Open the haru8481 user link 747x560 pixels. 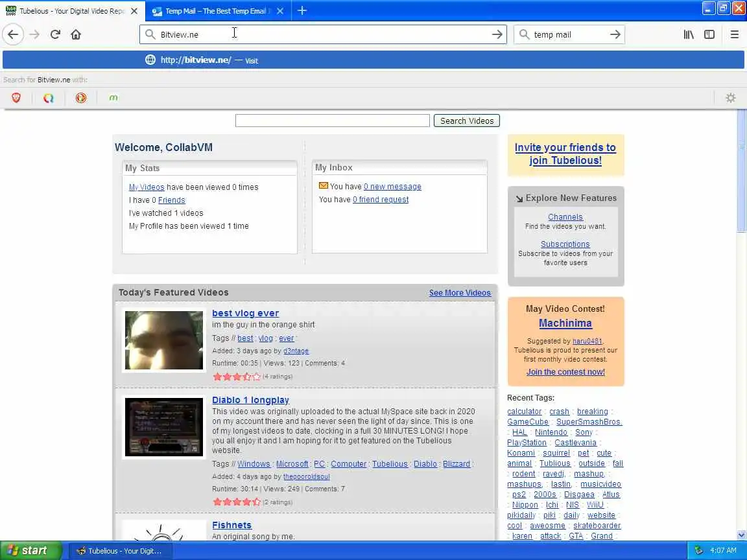(x=587, y=342)
